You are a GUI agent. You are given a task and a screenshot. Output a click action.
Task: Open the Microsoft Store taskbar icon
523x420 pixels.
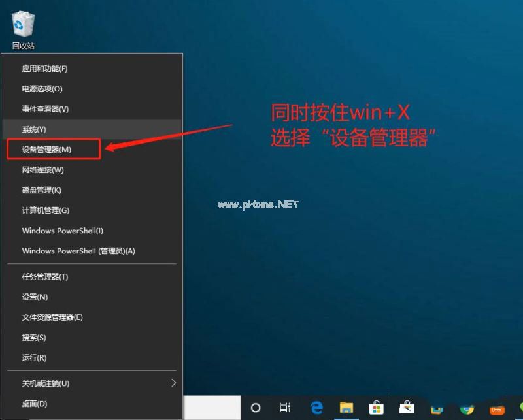(377, 408)
